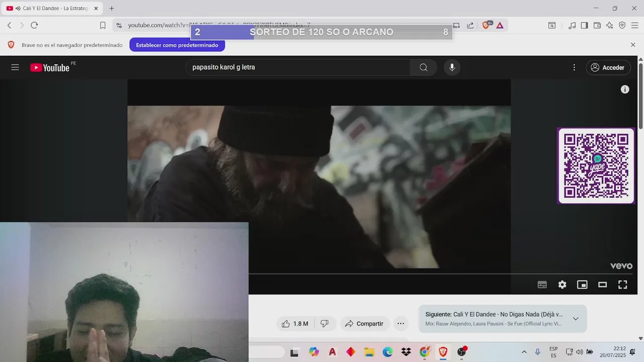This screenshot has width=644, height=362.
Task: Open browser search tabs icon
Action: (x=552, y=25)
